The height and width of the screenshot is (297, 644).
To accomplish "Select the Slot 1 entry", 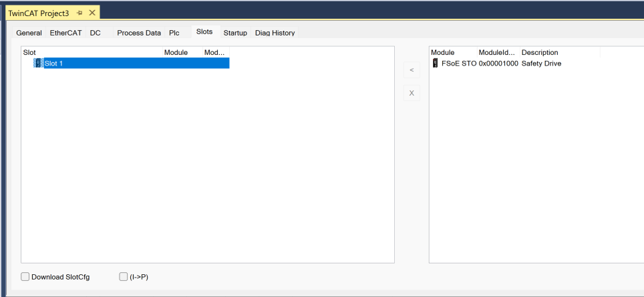I will pyautogui.click(x=53, y=63).
